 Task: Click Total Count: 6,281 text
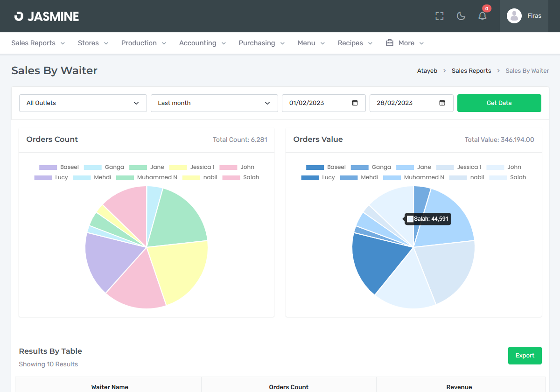240,140
